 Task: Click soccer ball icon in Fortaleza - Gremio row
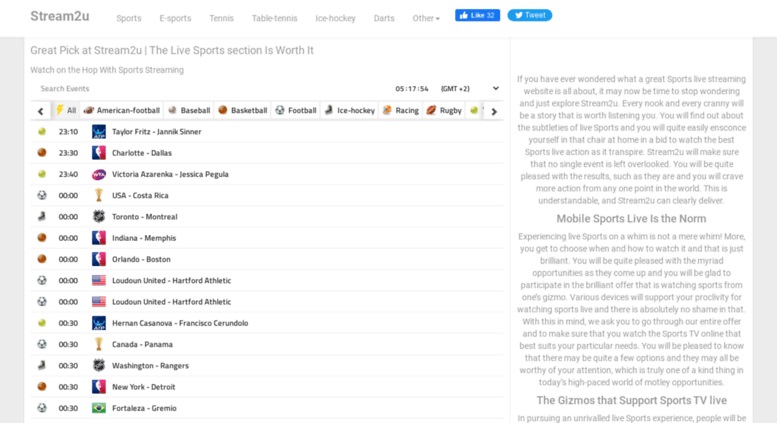(42, 408)
